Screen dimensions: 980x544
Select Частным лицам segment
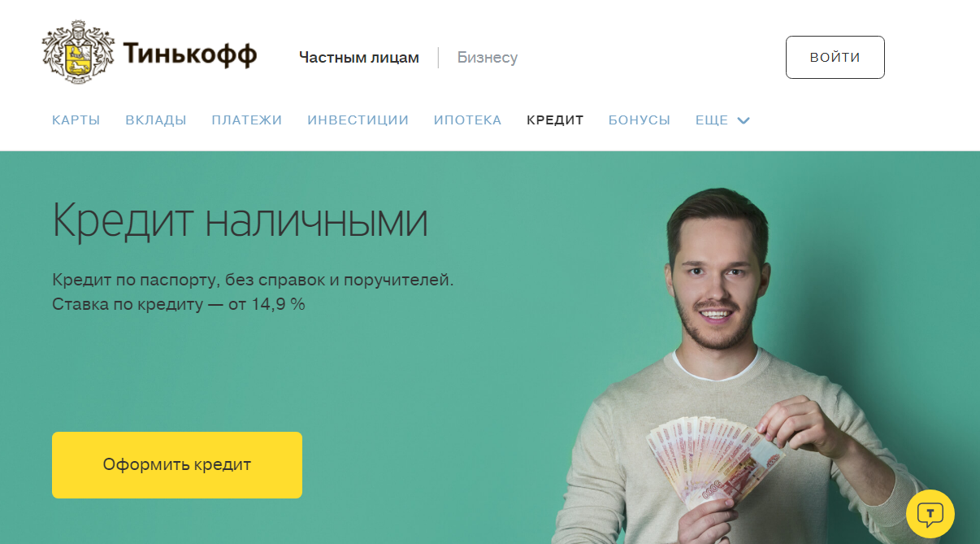[359, 58]
